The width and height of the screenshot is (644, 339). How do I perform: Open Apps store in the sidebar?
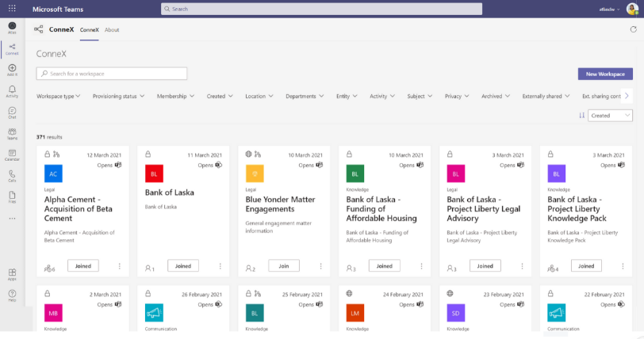[x=12, y=275]
